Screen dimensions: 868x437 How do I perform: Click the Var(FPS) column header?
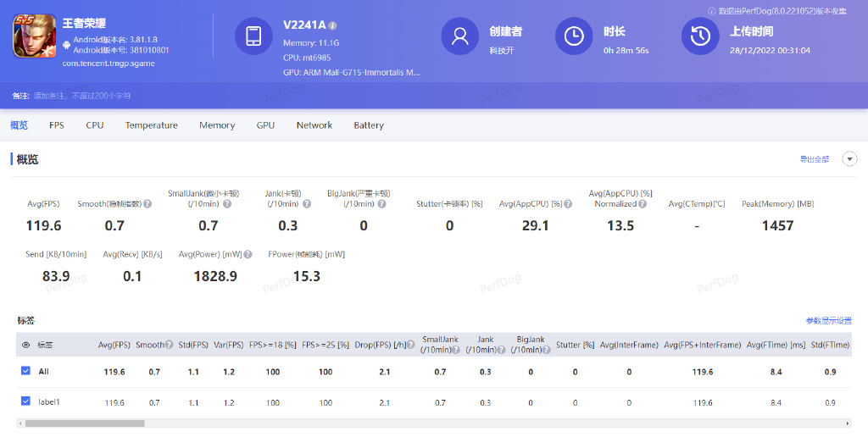[229, 345]
